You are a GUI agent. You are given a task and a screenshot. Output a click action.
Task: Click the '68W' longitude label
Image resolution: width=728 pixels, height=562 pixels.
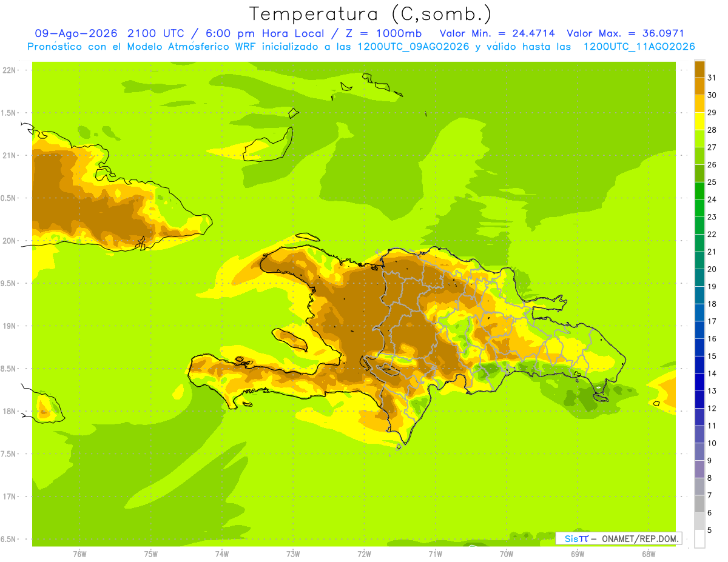(649, 554)
